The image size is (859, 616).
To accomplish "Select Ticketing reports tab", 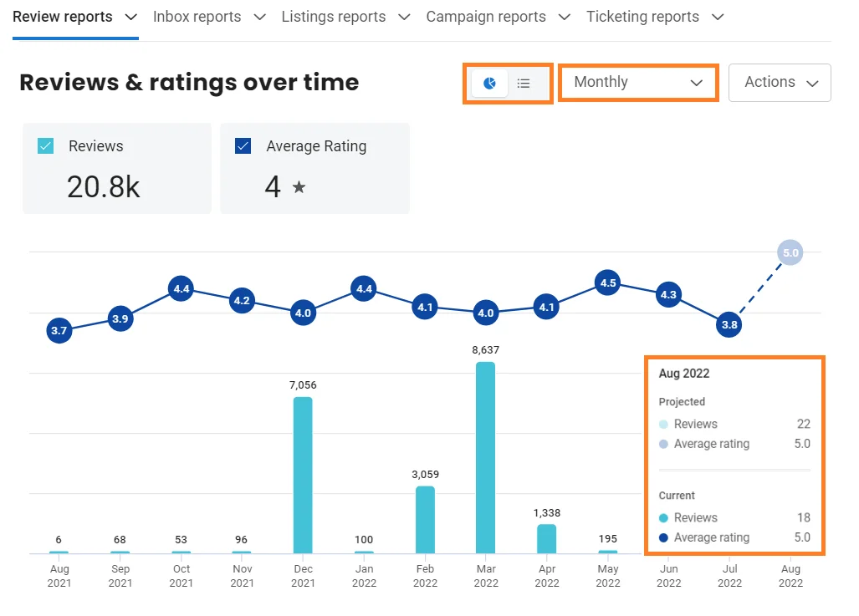I will click(654, 17).
